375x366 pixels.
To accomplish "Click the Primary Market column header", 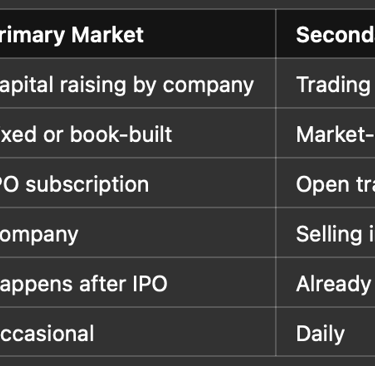I will point(138,33).
